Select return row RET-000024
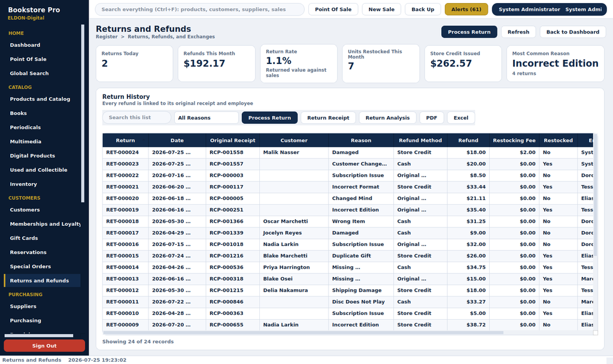The image size is (613, 364). [348, 153]
